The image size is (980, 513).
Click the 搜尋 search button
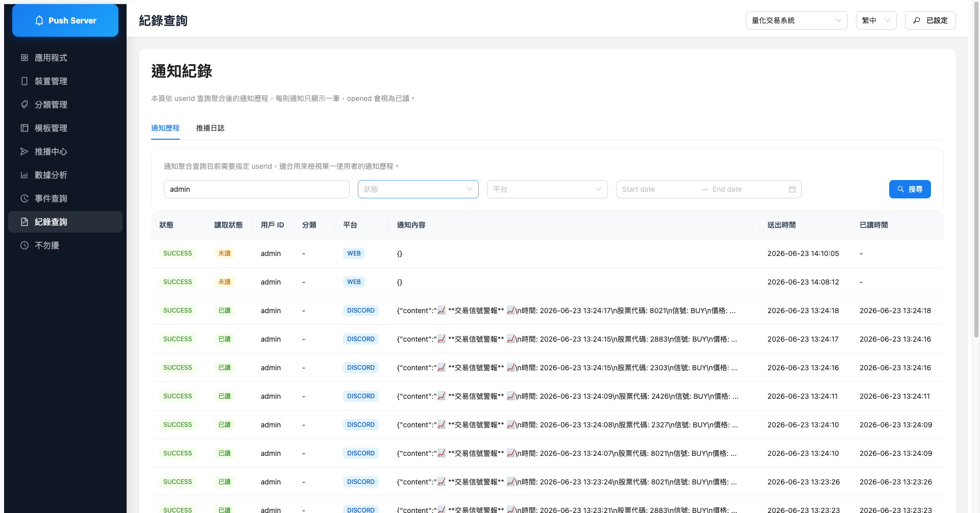click(x=910, y=189)
